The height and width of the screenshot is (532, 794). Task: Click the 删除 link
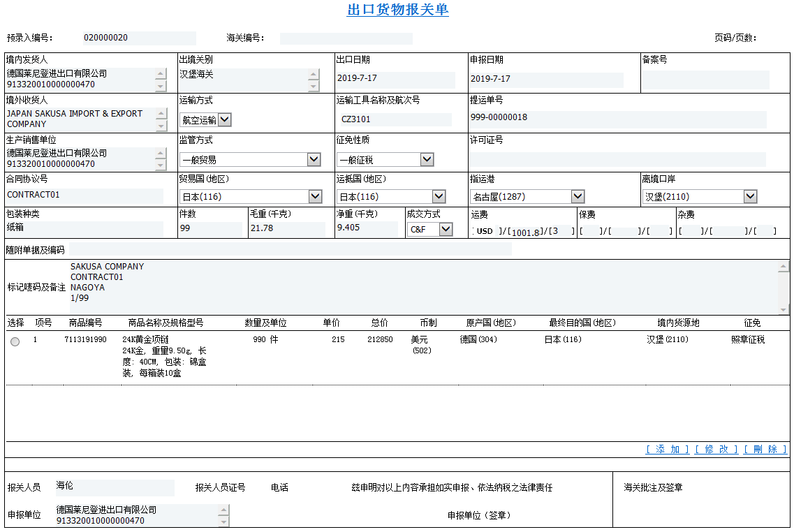[765, 450]
